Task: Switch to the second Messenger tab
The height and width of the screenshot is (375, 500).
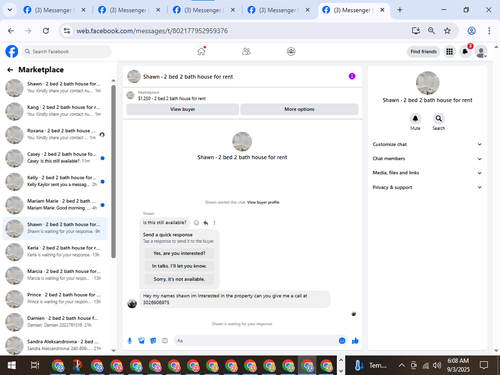Action: click(128, 10)
